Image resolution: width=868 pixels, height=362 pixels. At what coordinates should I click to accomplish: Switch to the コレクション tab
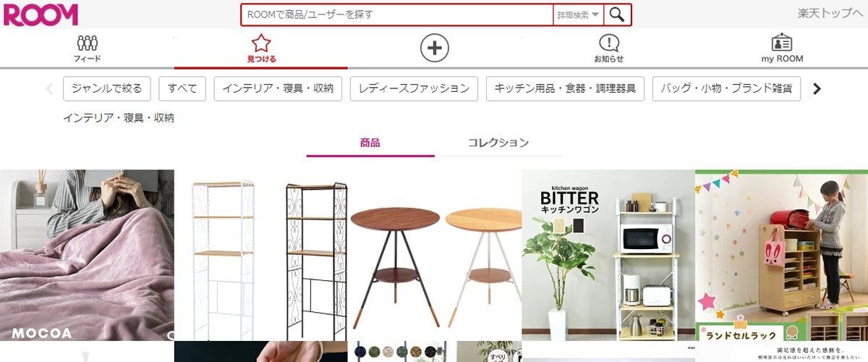click(x=498, y=143)
